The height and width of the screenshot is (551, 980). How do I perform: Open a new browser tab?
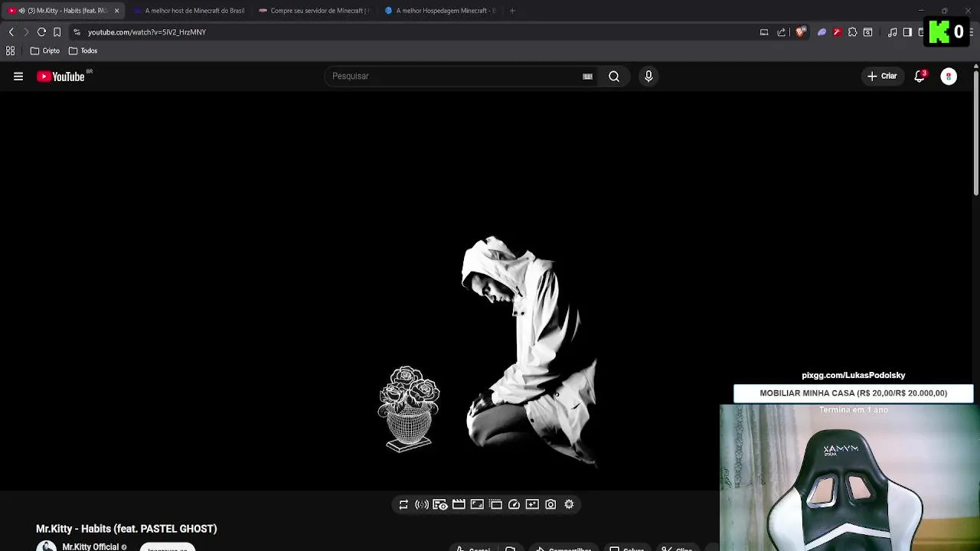click(x=512, y=11)
